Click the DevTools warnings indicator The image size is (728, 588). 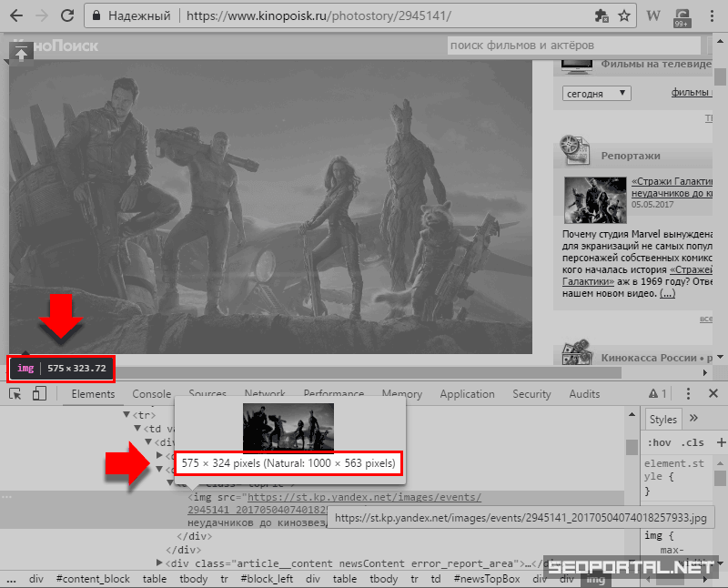point(657,394)
